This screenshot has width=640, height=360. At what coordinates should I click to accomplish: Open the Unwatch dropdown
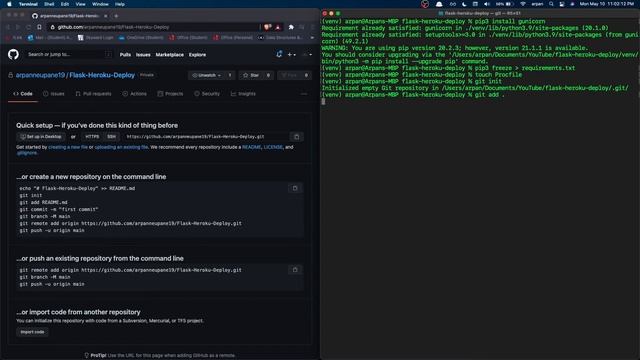207,76
